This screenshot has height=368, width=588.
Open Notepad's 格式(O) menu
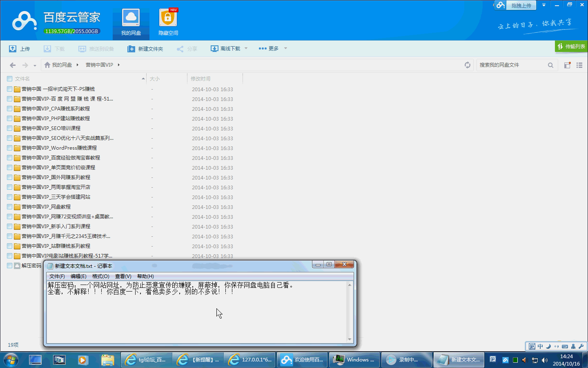click(100, 276)
